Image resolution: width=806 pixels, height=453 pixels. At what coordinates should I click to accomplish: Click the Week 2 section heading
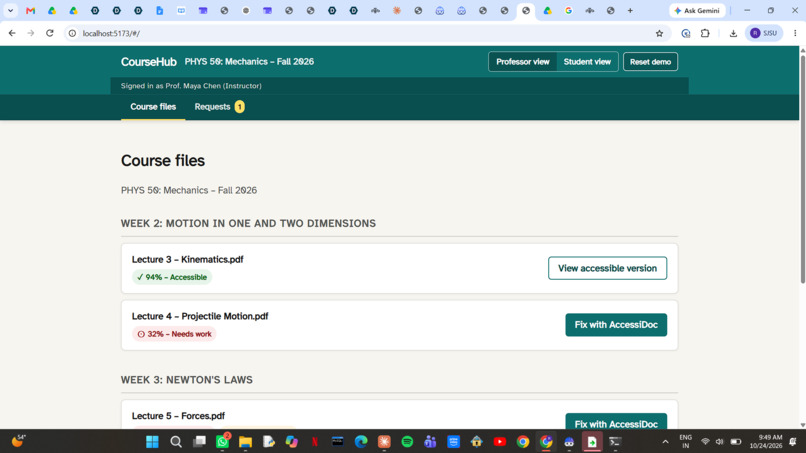coord(248,224)
